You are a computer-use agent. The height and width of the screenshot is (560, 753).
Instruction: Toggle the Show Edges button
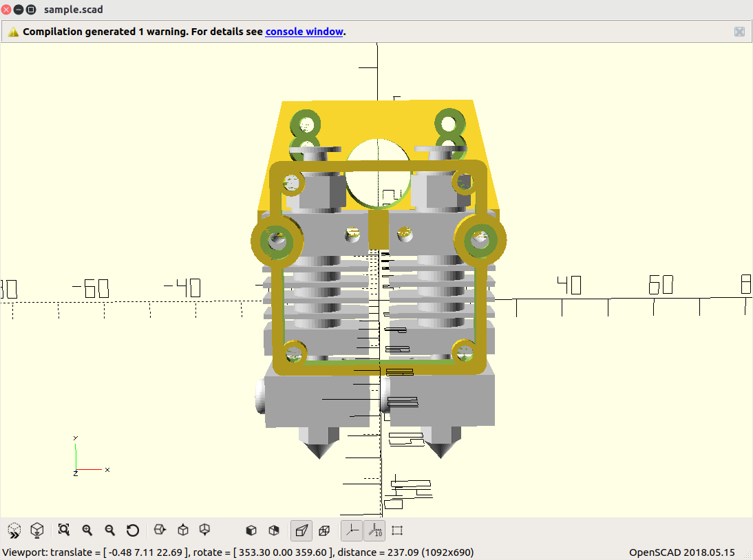397,530
